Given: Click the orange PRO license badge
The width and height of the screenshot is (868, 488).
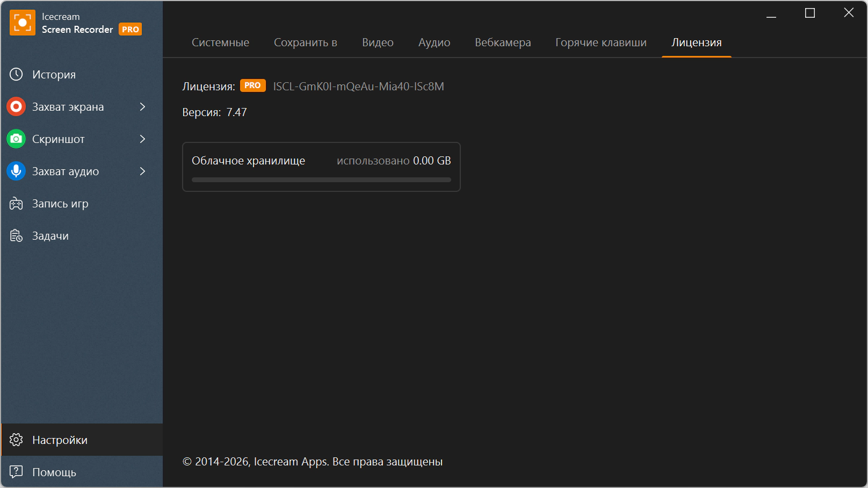Looking at the screenshot, I should (252, 85).
